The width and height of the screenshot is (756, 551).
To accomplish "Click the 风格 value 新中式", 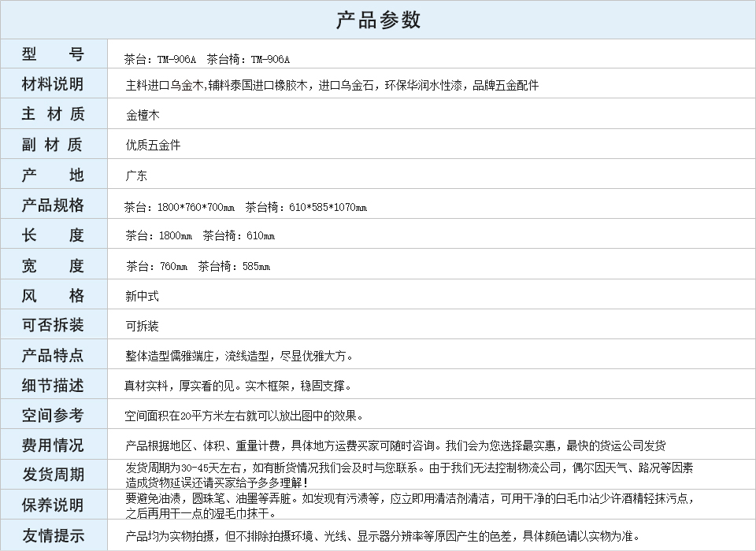I will tap(142, 296).
